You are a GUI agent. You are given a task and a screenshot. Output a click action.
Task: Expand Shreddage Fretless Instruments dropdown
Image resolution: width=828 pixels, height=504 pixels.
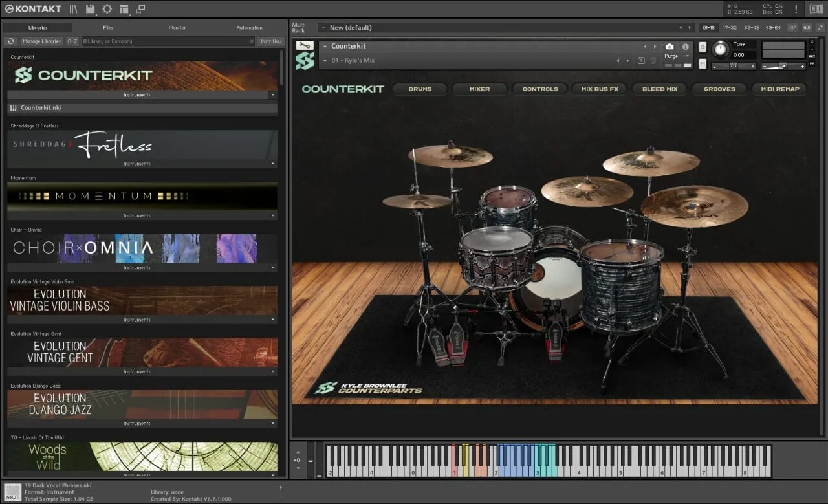pos(272,164)
